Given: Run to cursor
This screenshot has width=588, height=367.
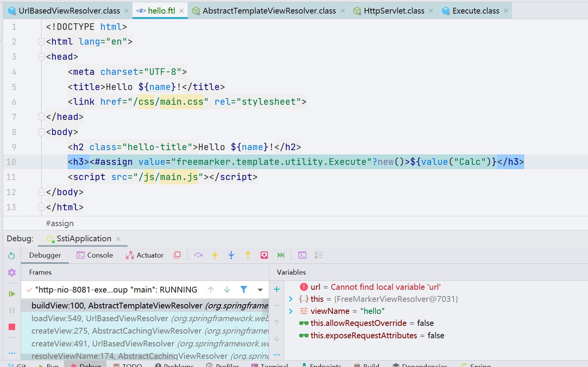Looking at the screenshot, I should 281,255.
